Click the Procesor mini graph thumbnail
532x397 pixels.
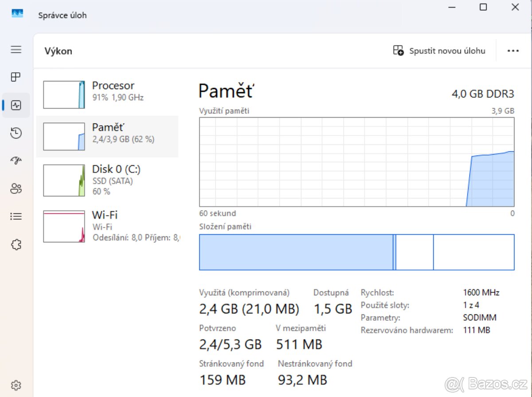pos(64,95)
